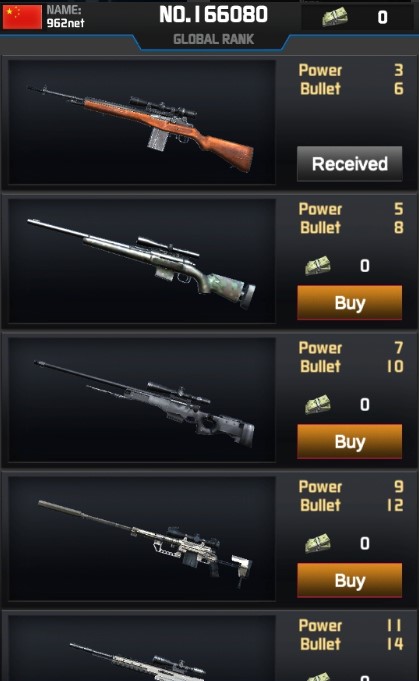The image size is (419, 681).
Task: Click the top cash balance amount
Action: pos(382,17)
